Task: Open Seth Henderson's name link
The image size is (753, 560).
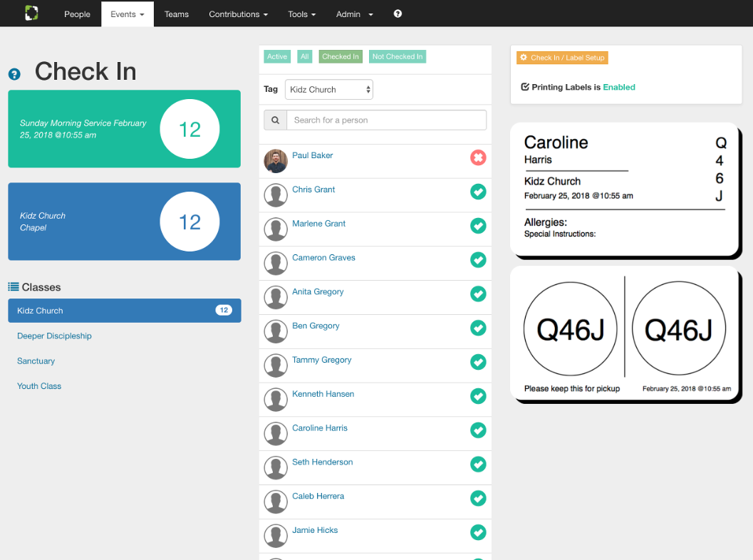Action: pyautogui.click(x=323, y=462)
